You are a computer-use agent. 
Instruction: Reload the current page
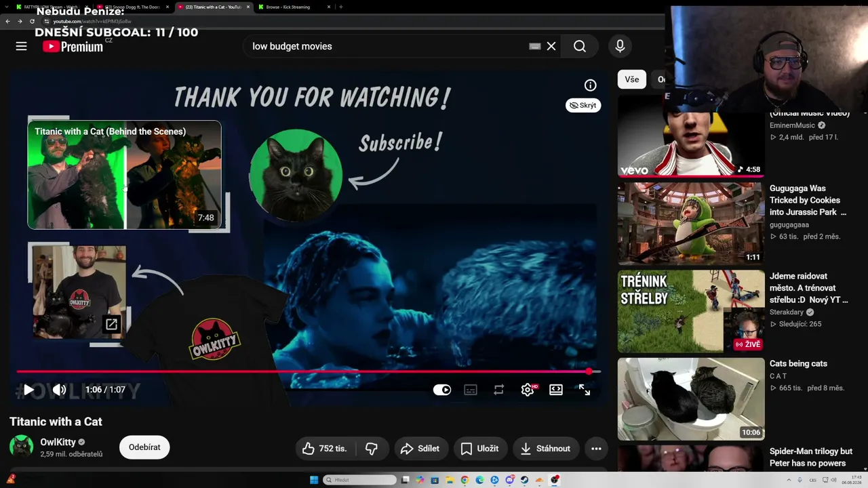click(32, 21)
